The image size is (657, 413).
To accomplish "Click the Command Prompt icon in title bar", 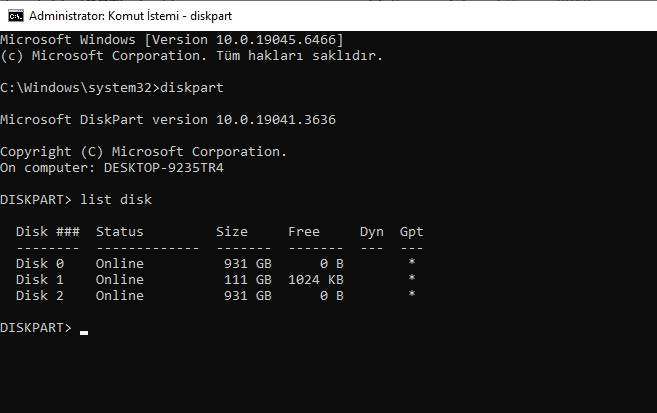I will 16,16.
